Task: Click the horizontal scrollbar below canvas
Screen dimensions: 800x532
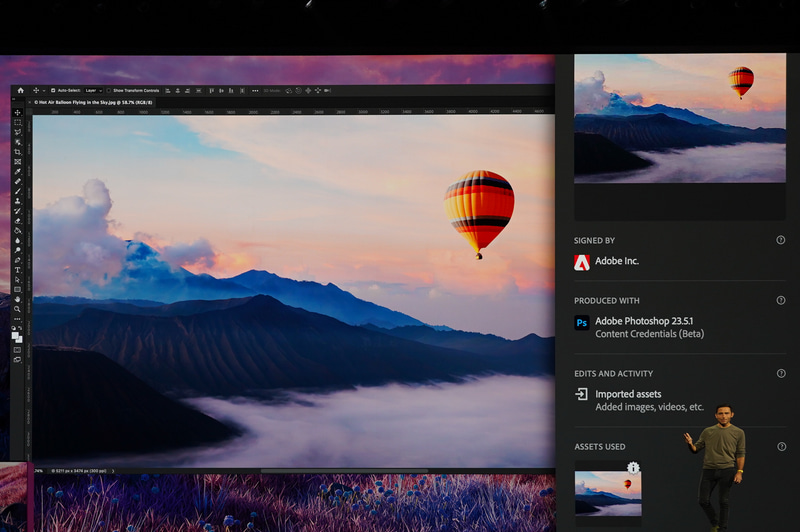Action: pyautogui.click(x=344, y=471)
